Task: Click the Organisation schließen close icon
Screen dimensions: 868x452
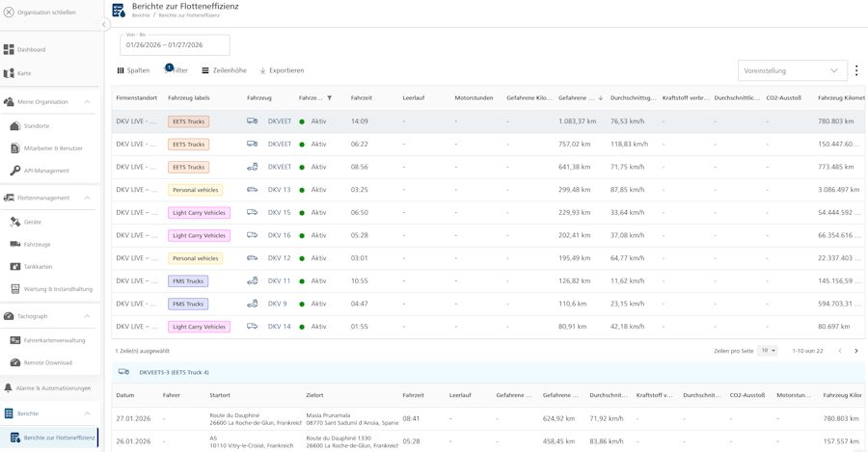Action: point(9,13)
